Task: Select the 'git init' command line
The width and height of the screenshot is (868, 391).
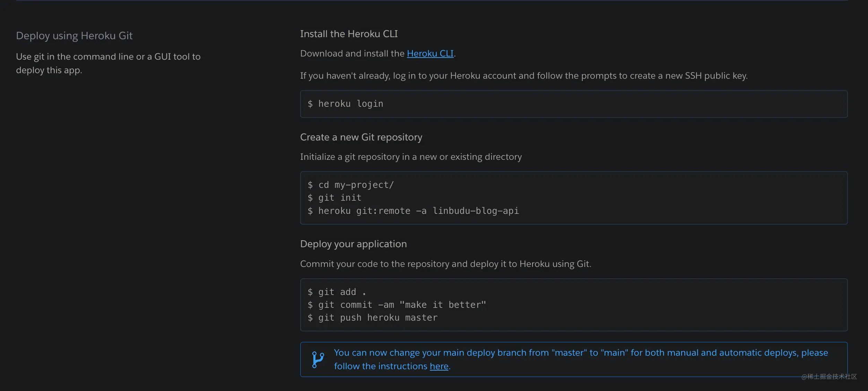Action: click(x=335, y=198)
